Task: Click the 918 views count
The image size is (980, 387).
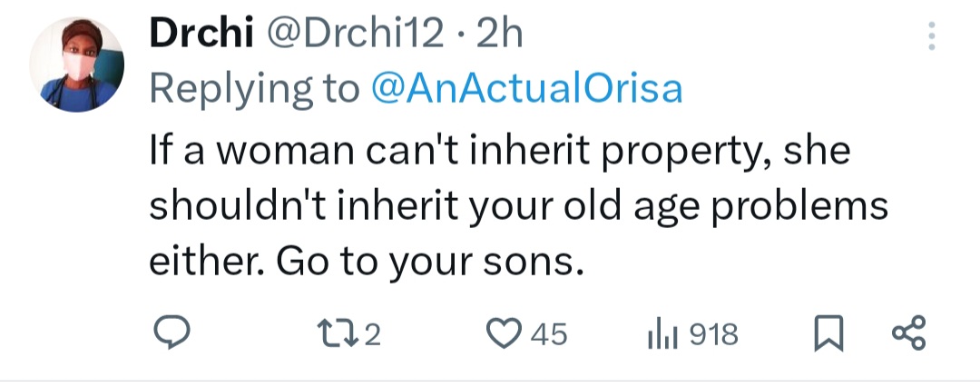Action: pos(714,336)
